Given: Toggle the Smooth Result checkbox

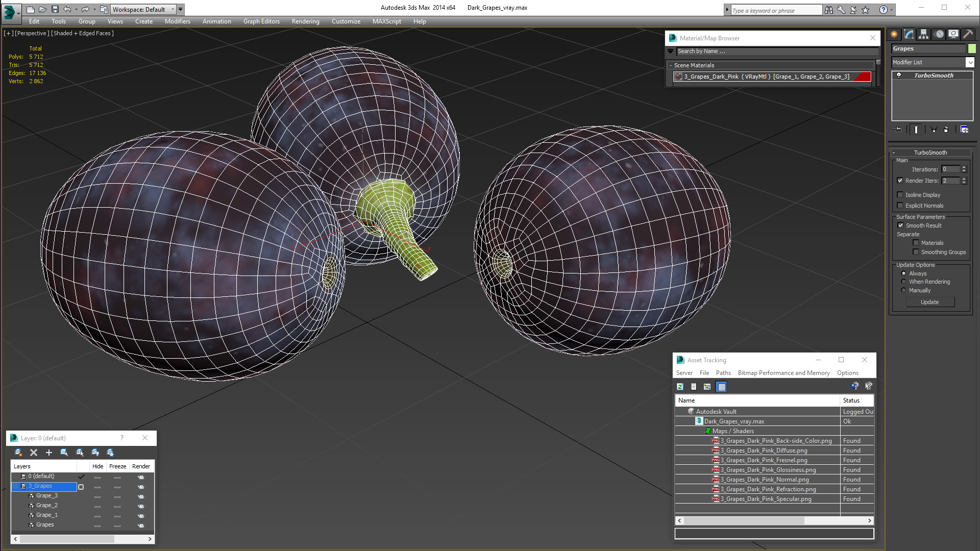Looking at the screenshot, I should pos(900,226).
